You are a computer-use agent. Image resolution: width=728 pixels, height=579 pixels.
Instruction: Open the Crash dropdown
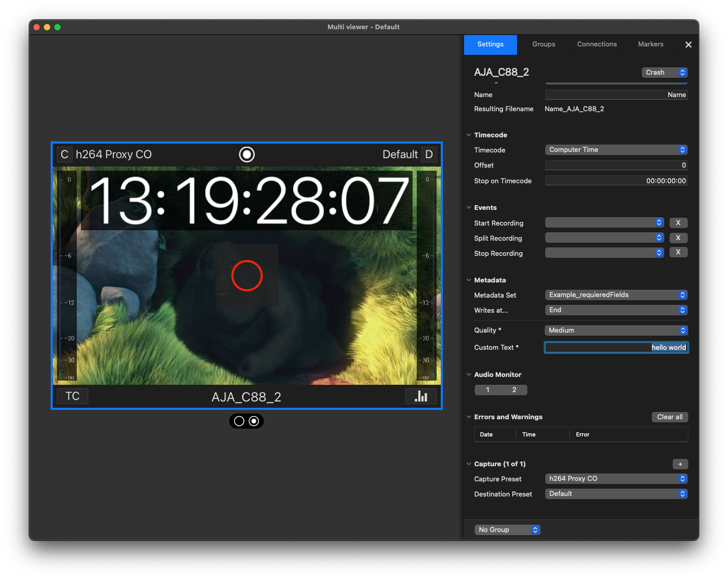pyautogui.click(x=664, y=73)
